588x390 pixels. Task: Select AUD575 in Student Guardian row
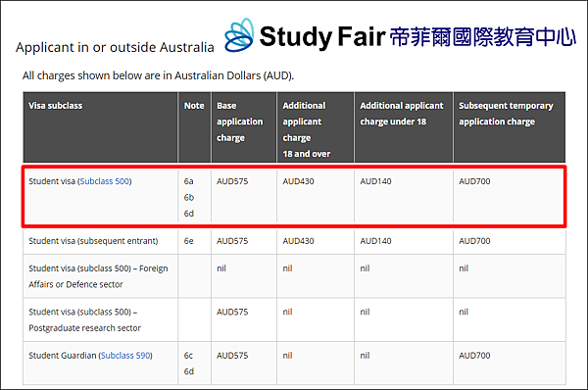[232, 356]
